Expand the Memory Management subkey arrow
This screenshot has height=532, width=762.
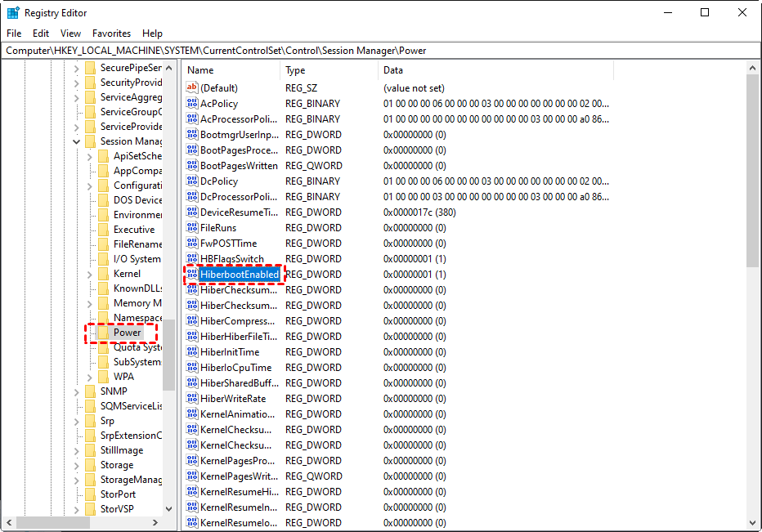pyautogui.click(x=89, y=304)
